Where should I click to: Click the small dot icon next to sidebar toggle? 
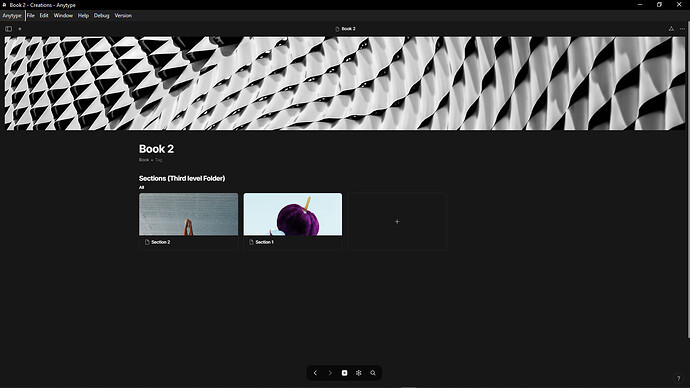(20, 29)
